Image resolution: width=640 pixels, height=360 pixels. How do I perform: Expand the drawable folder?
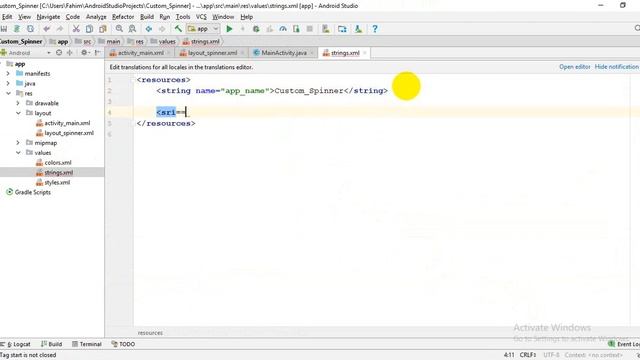18,103
